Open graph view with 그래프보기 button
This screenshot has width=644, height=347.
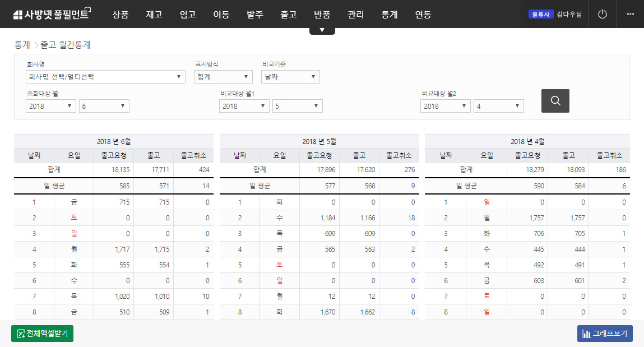(605, 334)
